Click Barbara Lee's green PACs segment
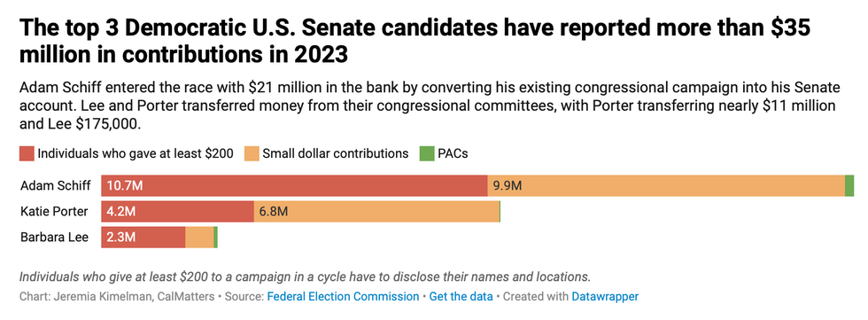 [x=215, y=237]
